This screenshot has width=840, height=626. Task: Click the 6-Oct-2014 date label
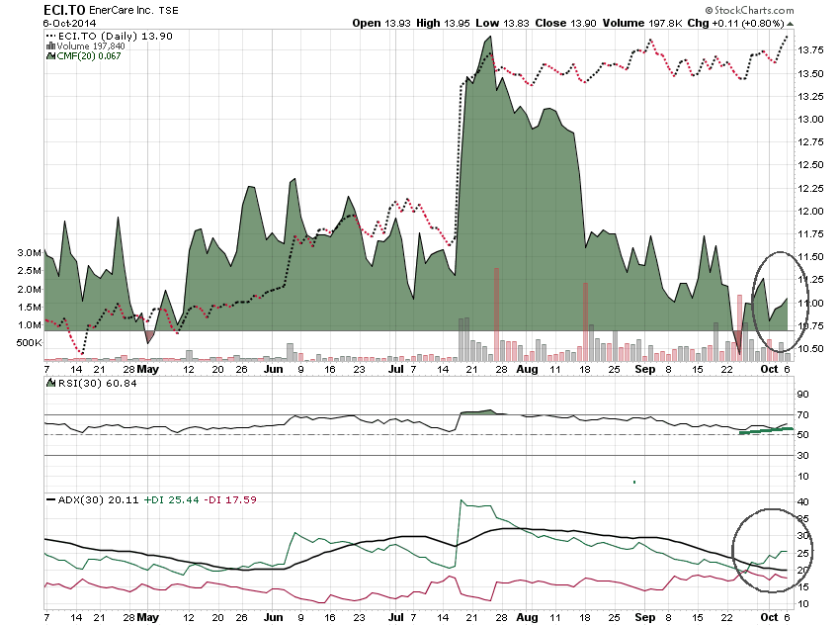tap(69, 23)
